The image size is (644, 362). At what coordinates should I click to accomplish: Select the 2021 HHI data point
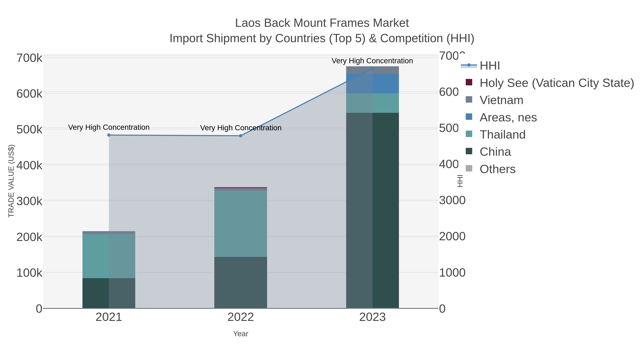pyautogui.click(x=109, y=135)
